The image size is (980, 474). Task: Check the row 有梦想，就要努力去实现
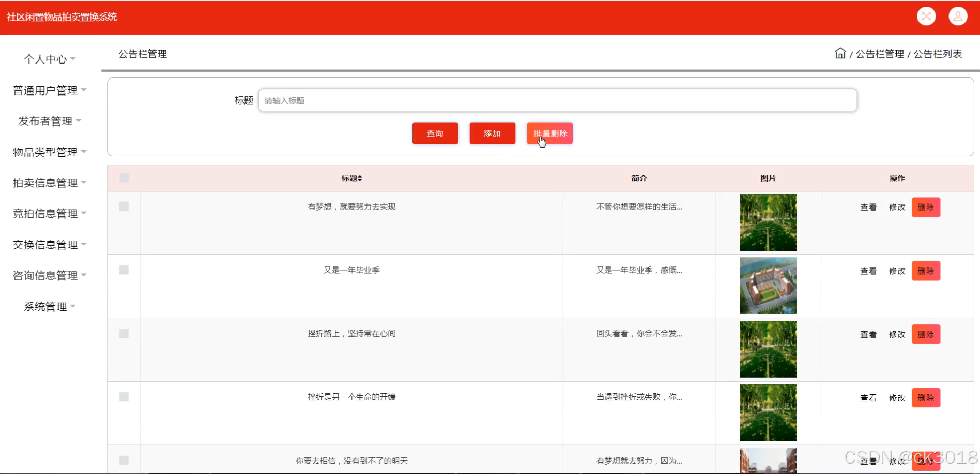tap(124, 207)
